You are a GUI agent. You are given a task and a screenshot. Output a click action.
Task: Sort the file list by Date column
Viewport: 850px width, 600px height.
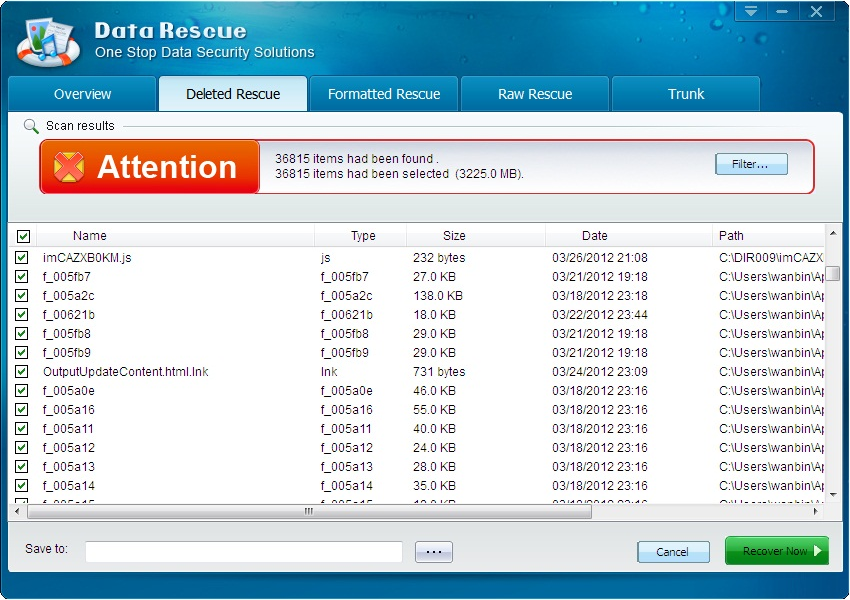tap(594, 236)
